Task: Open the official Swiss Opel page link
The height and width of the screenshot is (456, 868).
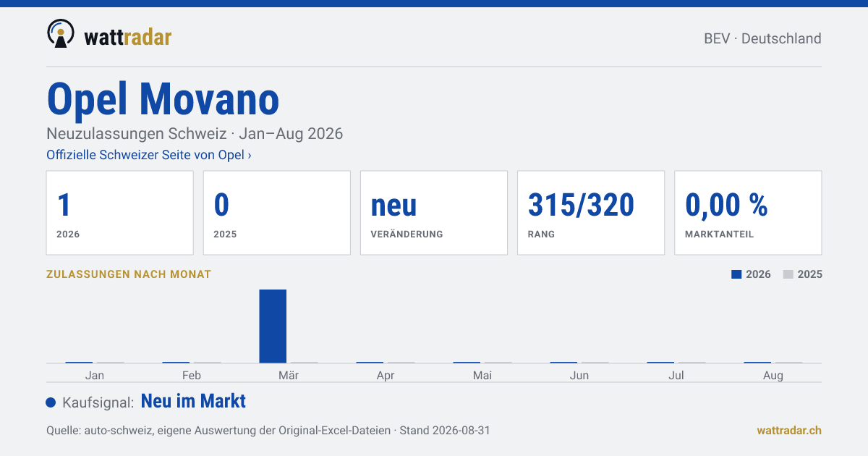Action: coord(149,155)
